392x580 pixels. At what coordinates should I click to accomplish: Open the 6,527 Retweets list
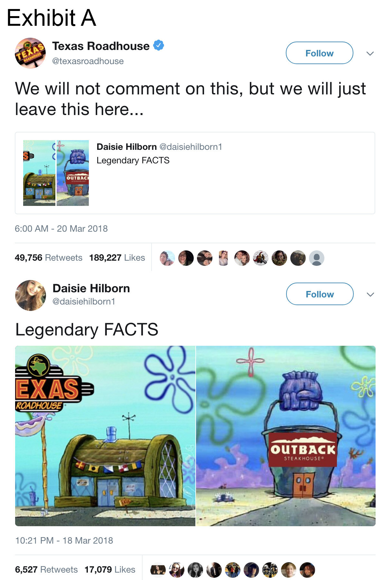tap(46, 570)
